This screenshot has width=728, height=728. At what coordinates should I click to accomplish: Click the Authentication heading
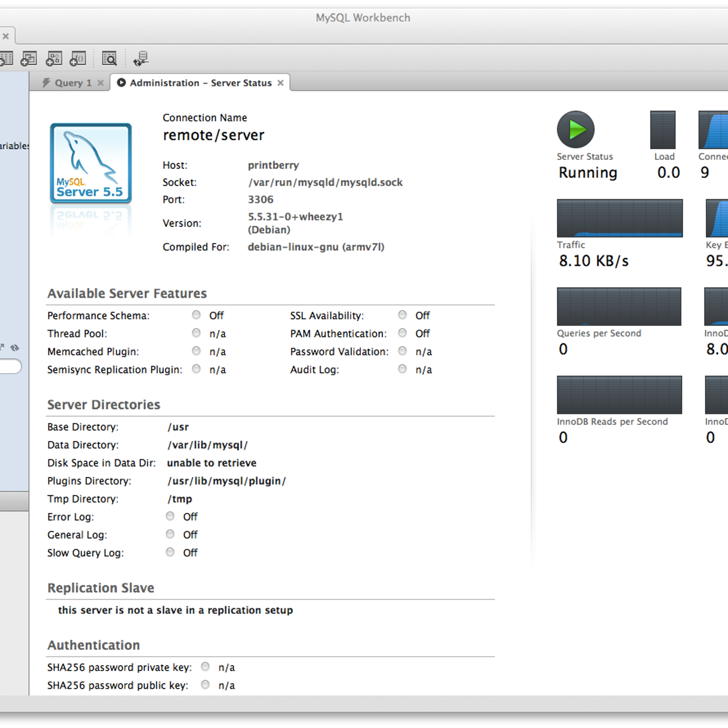tap(94, 645)
